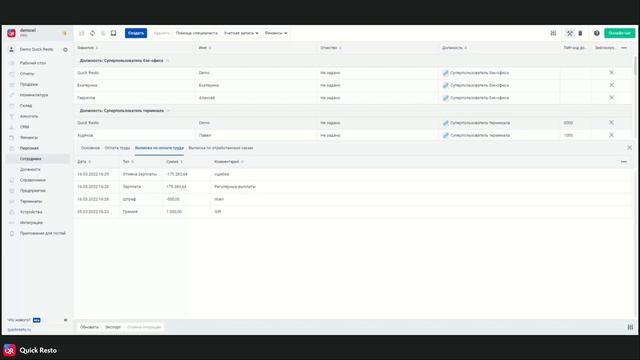Open the Склад section in the sidebar
Image resolution: width=640 pixels, height=360 pixels.
pos(26,106)
